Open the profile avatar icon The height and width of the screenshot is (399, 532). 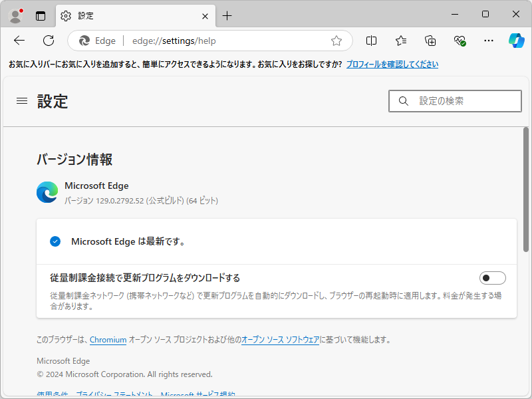tap(15, 14)
